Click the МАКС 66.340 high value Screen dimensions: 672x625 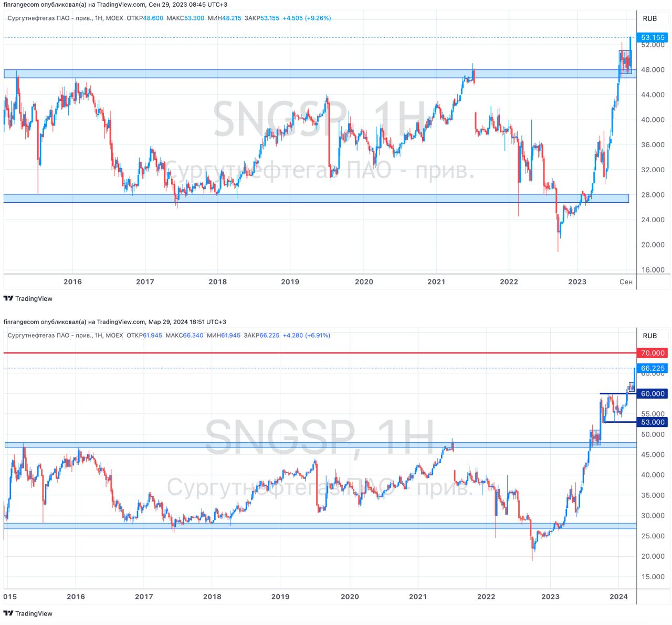(x=184, y=335)
